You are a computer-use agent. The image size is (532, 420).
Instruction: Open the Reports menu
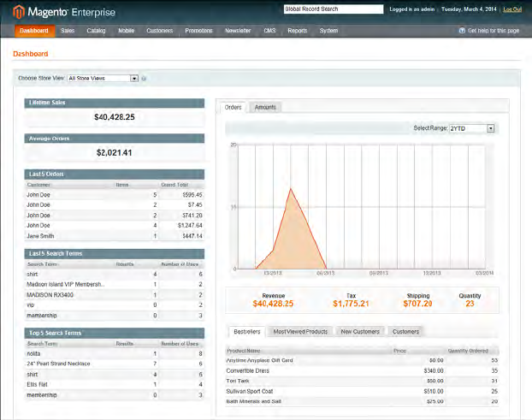298,31
